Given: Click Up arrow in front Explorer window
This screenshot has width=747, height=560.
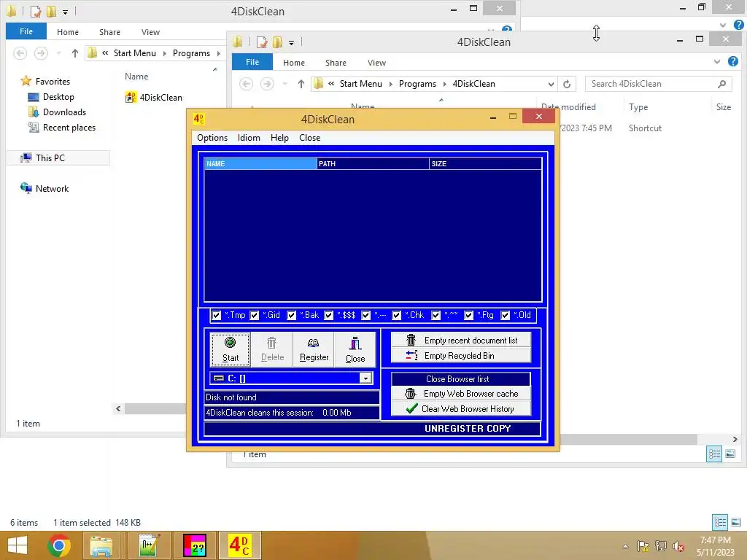Looking at the screenshot, I should pyautogui.click(x=301, y=84).
